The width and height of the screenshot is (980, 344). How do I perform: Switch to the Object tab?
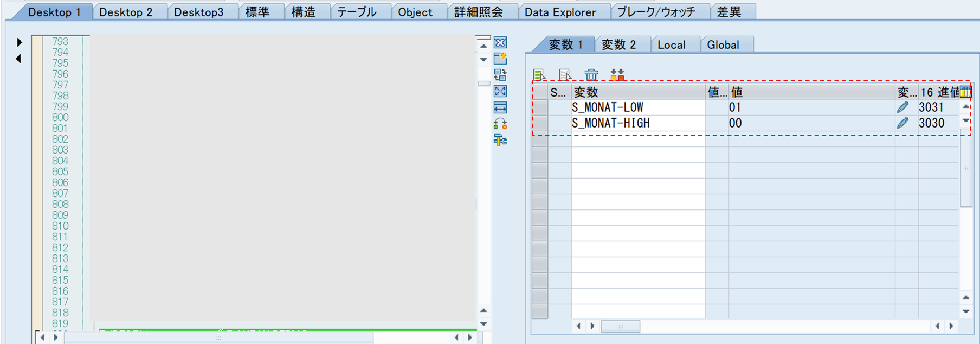click(x=415, y=12)
